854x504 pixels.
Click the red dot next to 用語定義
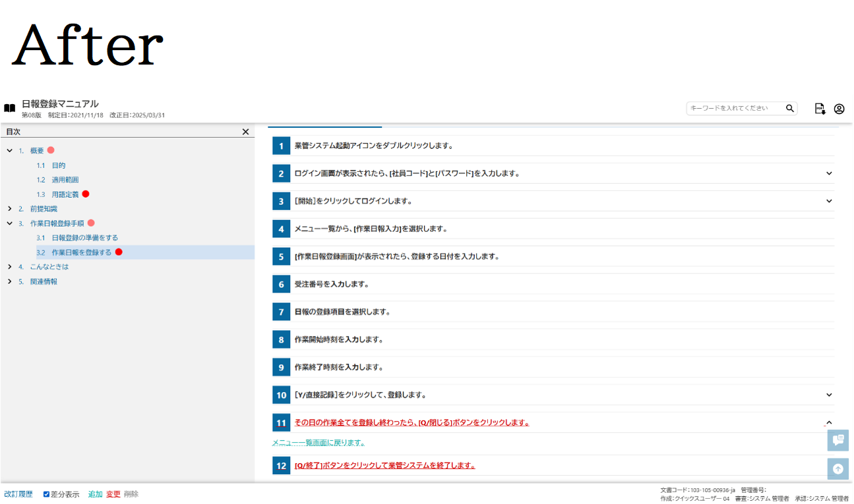(86, 194)
